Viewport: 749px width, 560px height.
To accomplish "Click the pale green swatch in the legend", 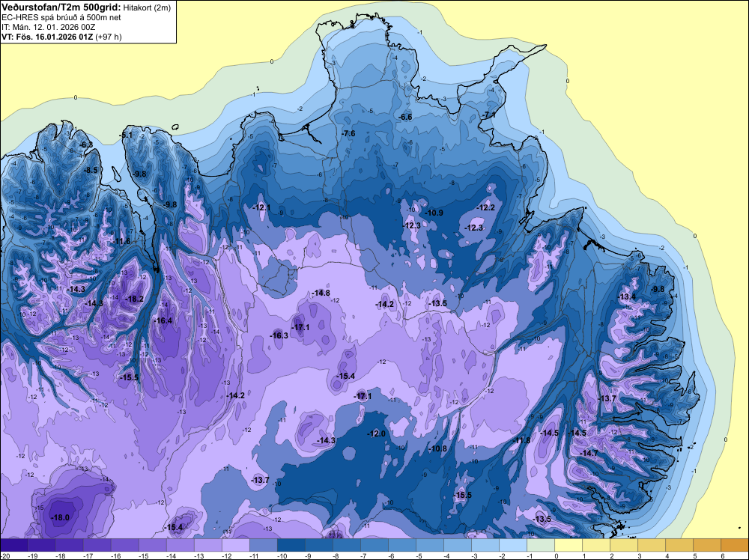I will pyautogui.click(x=541, y=545).
